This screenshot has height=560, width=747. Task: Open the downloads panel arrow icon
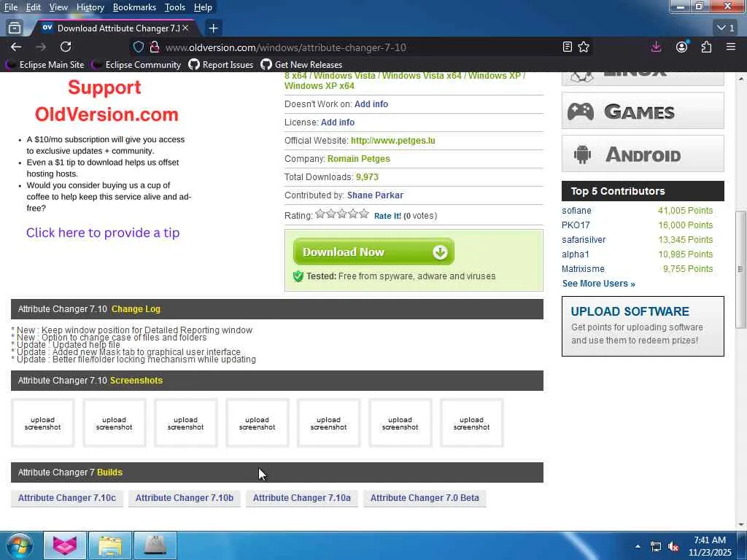[656, 47]
